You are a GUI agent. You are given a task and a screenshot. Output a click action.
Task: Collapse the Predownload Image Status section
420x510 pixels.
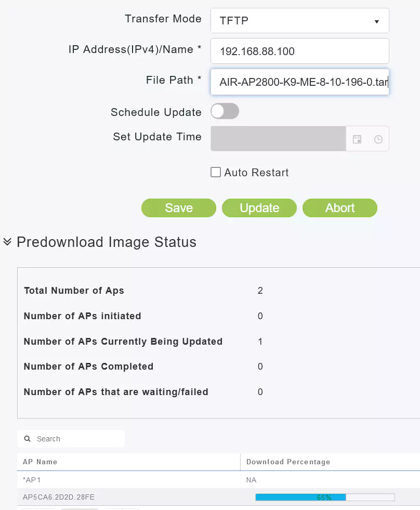coord(7,242)
